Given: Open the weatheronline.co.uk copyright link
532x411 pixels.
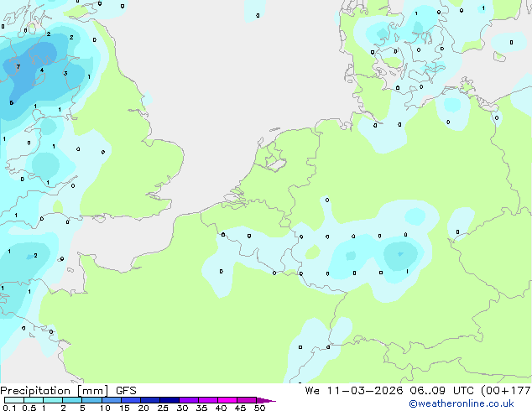Looking at the screenshot, I should point(462,403).
